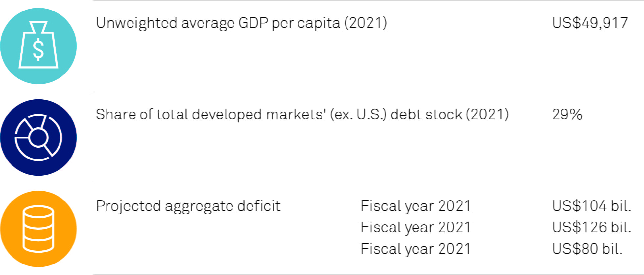Click the US$80 bil. value
The image size is (644, 275).
tap(587, 249)
